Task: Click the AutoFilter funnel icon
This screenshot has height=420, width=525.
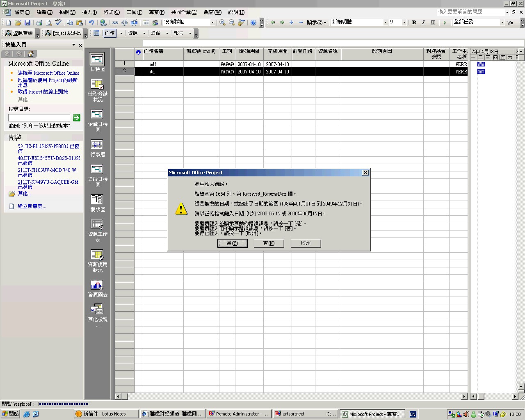Action: pyautogui.click(x=510, y=23)
